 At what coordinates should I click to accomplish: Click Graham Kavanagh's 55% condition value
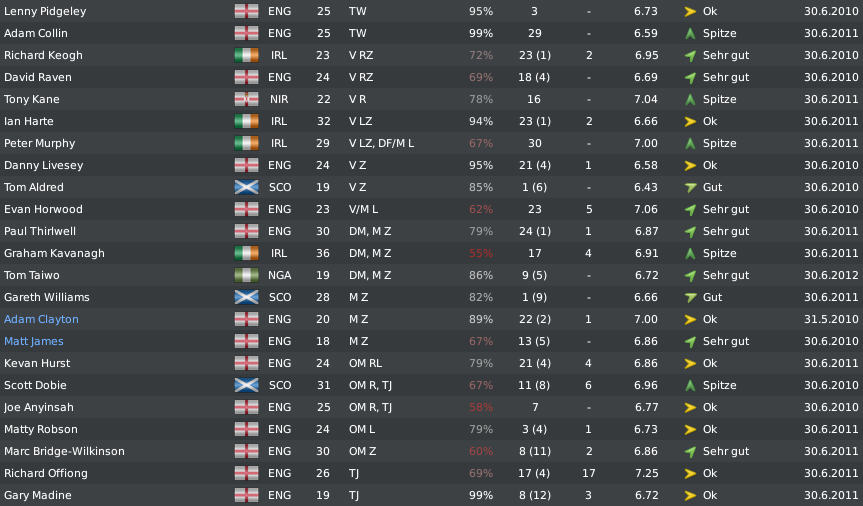pyautogui.click(x=480, y=253)
